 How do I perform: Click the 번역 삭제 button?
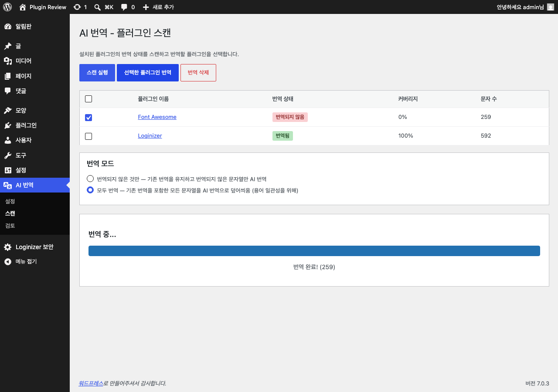[x=198, y=73]
